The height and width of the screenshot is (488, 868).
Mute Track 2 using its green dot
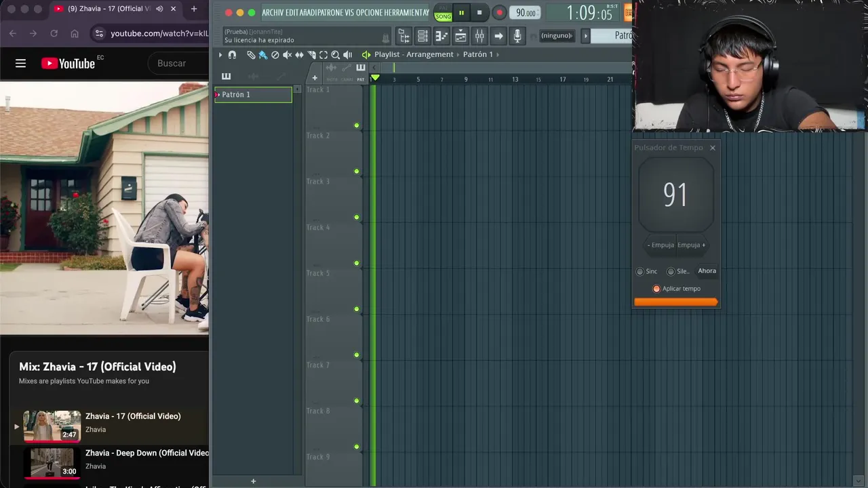click(x=357, y=171)
